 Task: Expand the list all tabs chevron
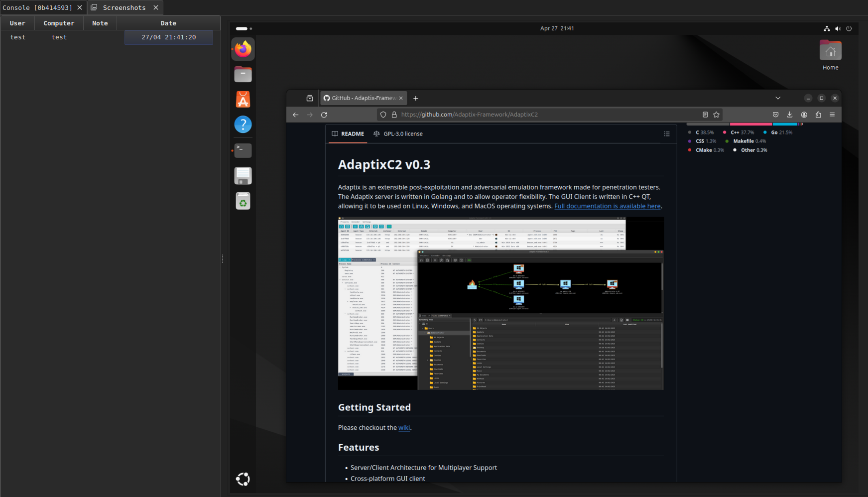pyautogui.click(x=778, y=98)
